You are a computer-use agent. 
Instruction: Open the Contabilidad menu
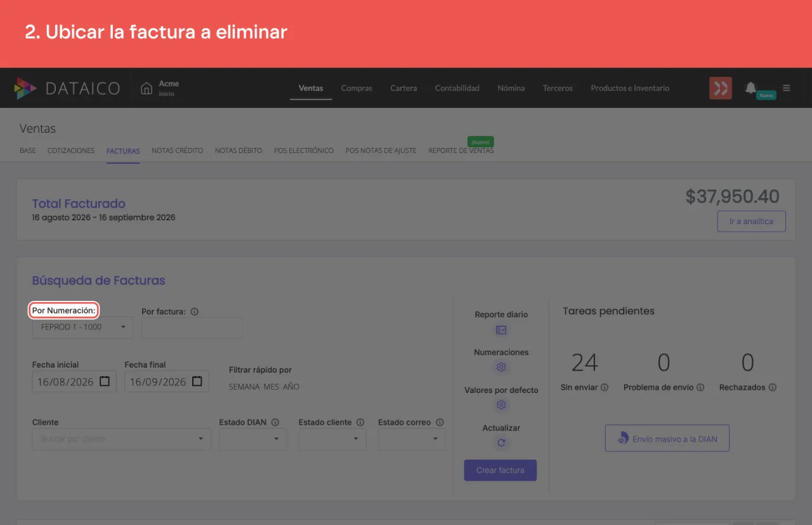pos(457,88)
